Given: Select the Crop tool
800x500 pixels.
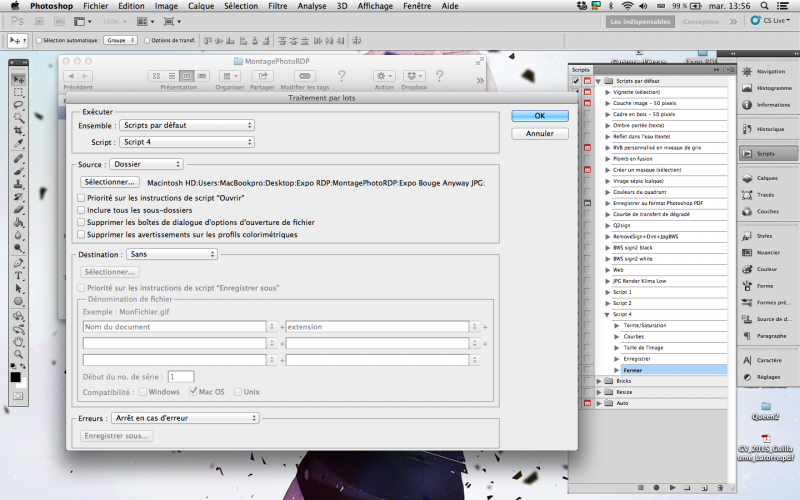Looking at the screenshot, I should (x=18, y=131).
